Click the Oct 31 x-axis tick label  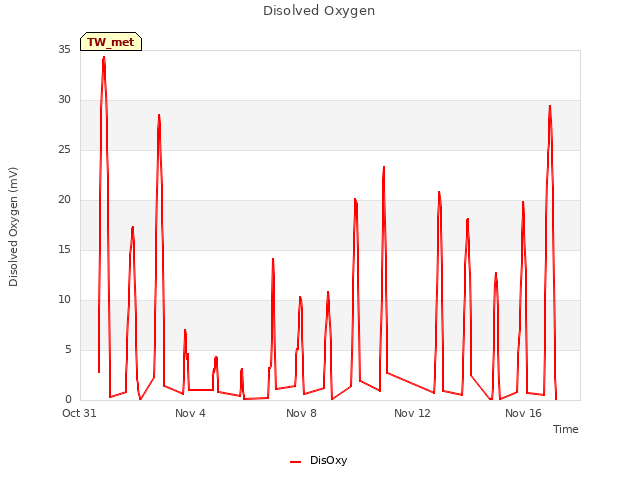coord(79,413)
